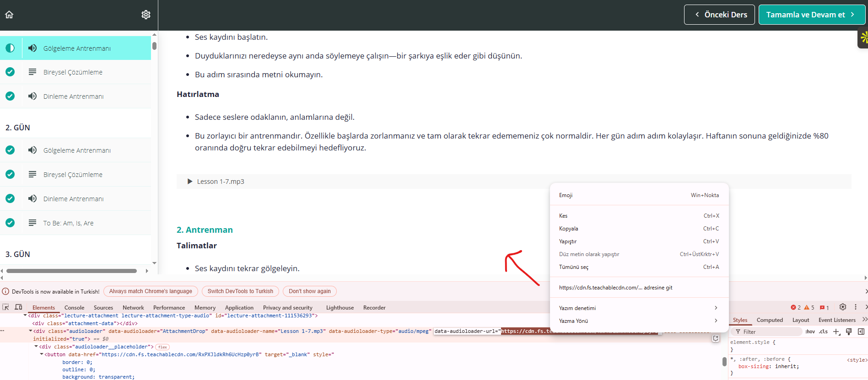868x380 pixels.
Task: Collapse the audioloader__placeholder div node
Action: point(37,347)
